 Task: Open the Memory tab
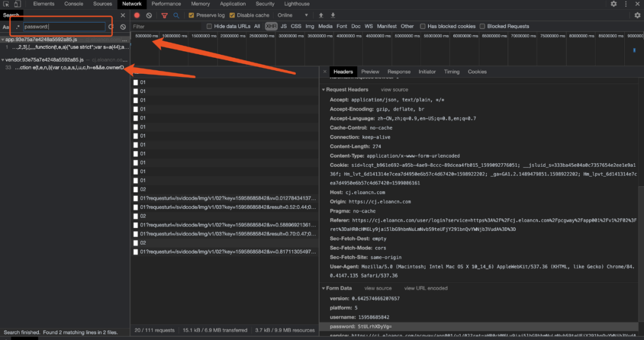(x=200, y=4)
